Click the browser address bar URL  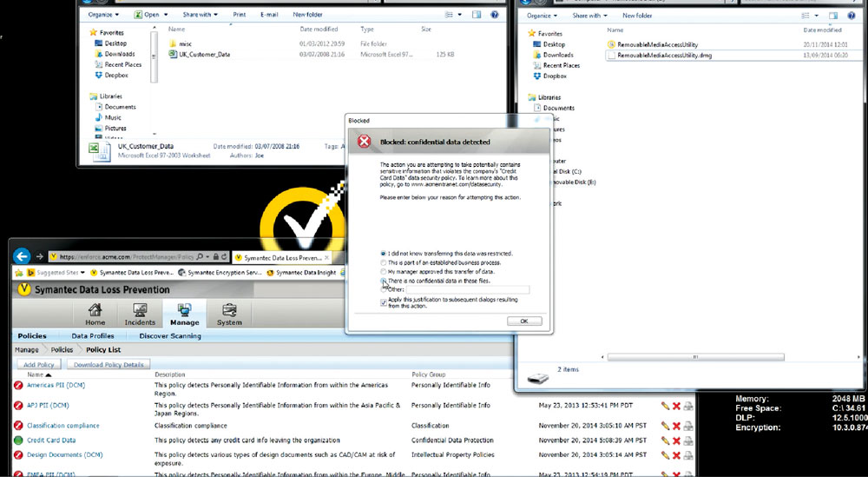[x=126, y=257]
